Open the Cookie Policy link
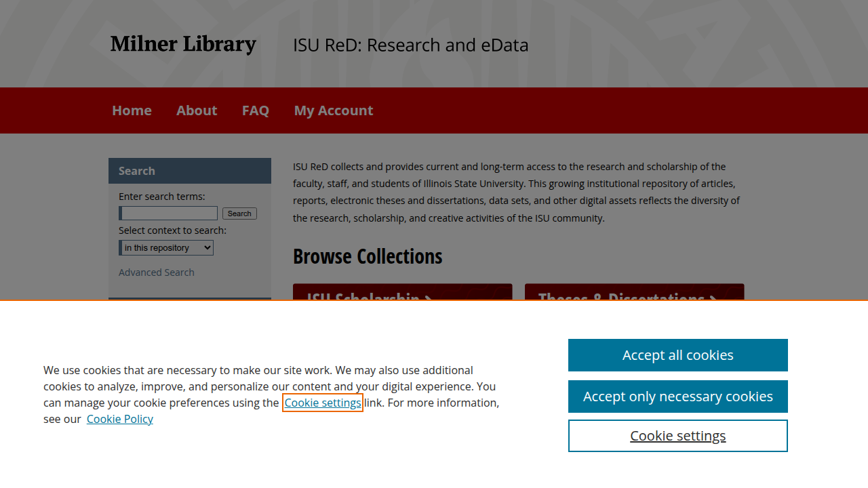The height and width of the screenshot is (488, 868). click(120, 419)
